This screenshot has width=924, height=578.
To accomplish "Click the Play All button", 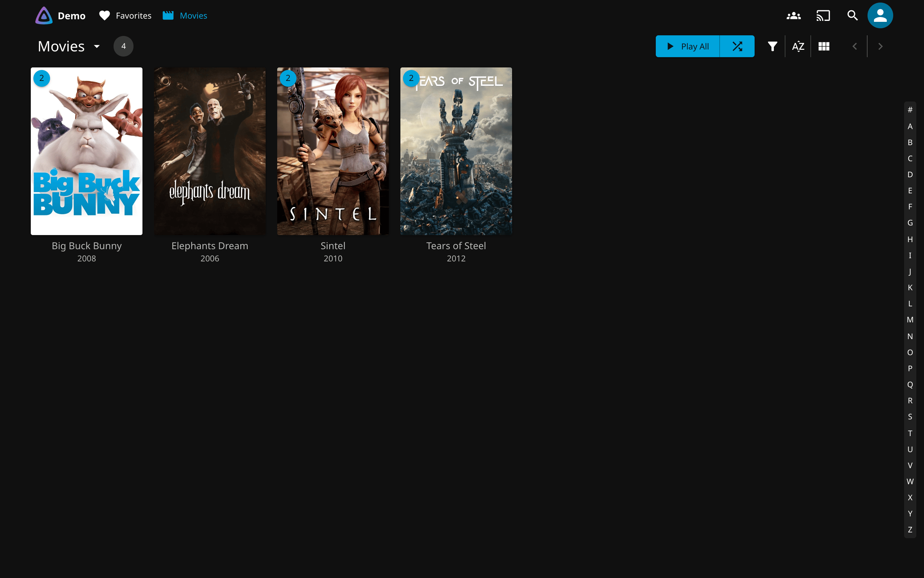I will click(x=688, y=46).
